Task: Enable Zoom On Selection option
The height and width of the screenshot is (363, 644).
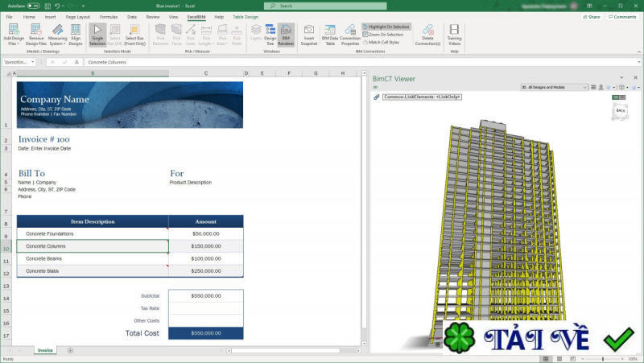Action: click(x=385, y=34)
